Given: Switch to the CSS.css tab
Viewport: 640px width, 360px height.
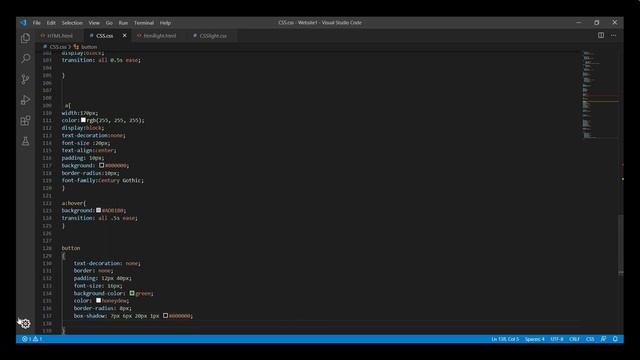Looking at the screenshot, I should coord(104,36).
